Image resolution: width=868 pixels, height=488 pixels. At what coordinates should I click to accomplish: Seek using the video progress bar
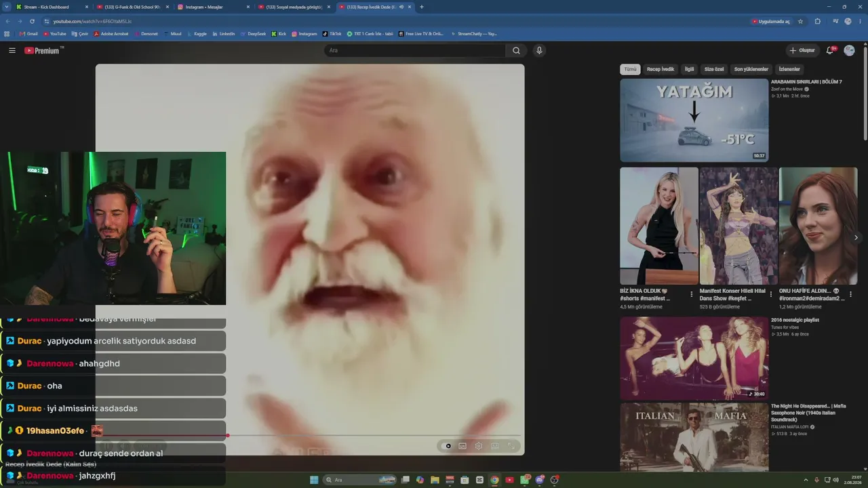310,435
